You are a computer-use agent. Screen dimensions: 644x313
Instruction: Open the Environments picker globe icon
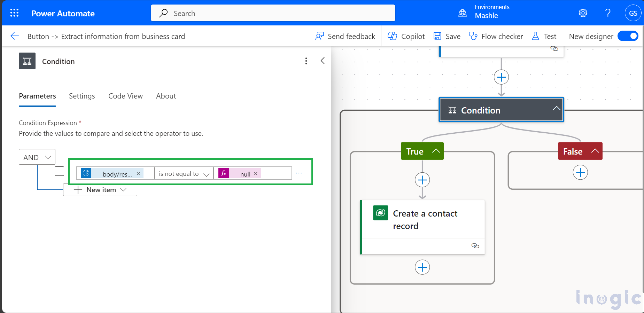pyautogui.click(x=463, y=13)
